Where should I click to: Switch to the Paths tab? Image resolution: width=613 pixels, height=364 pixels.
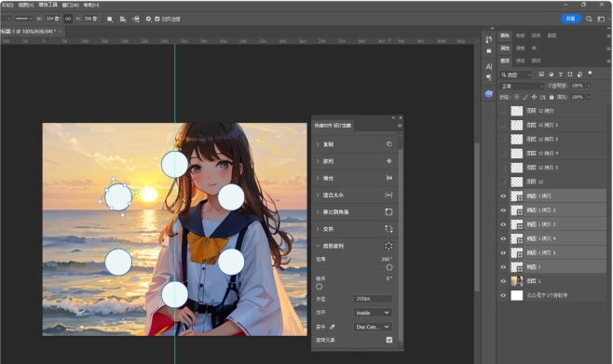coord(536,61)
